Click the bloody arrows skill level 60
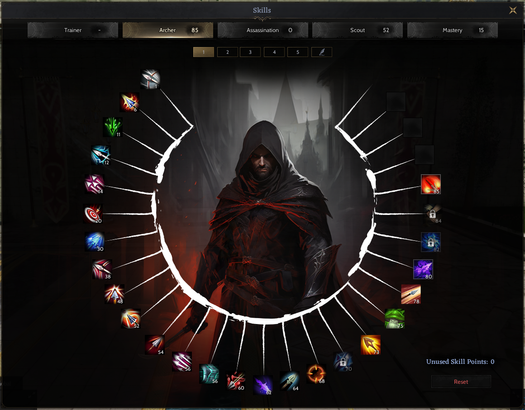This screenshot has width=525, height=410. pos(235,381)
